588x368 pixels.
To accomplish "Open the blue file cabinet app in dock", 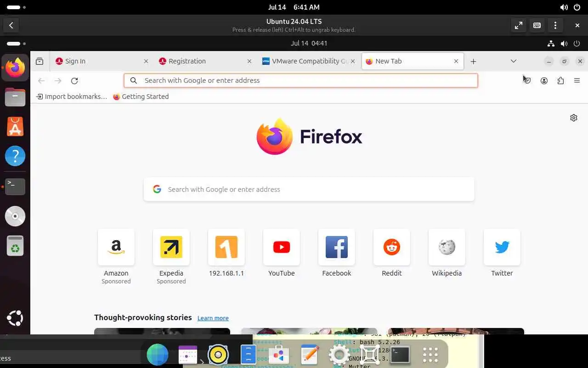I will (249, 355).
